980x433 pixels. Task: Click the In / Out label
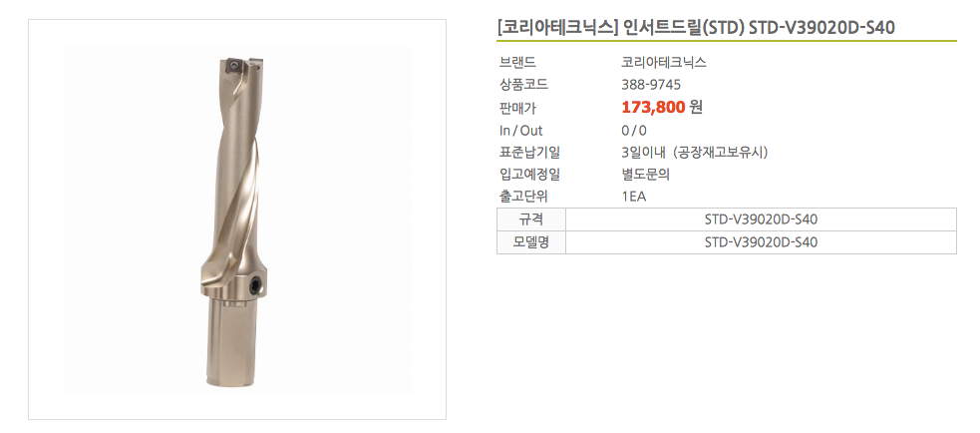521,131
